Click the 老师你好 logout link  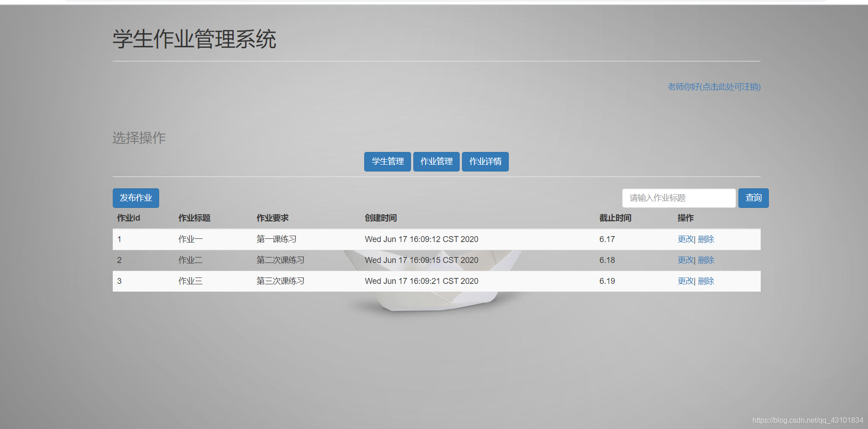click(x=714, y=87)
